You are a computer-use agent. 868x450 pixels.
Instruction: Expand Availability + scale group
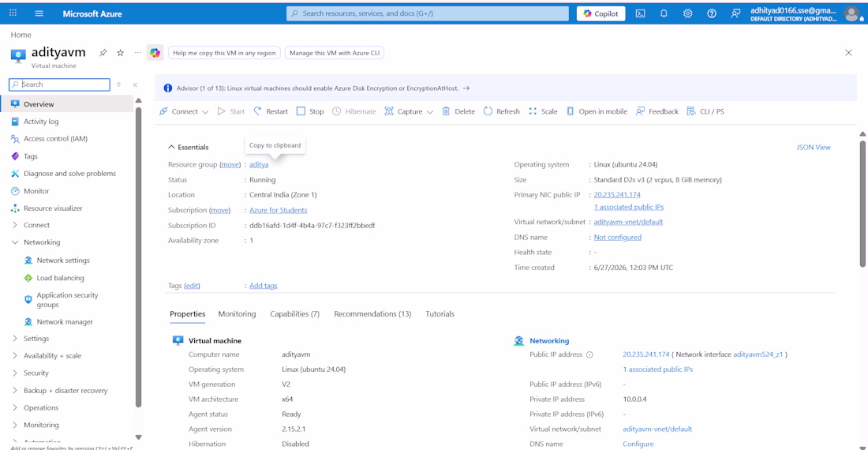coord(15,355)
